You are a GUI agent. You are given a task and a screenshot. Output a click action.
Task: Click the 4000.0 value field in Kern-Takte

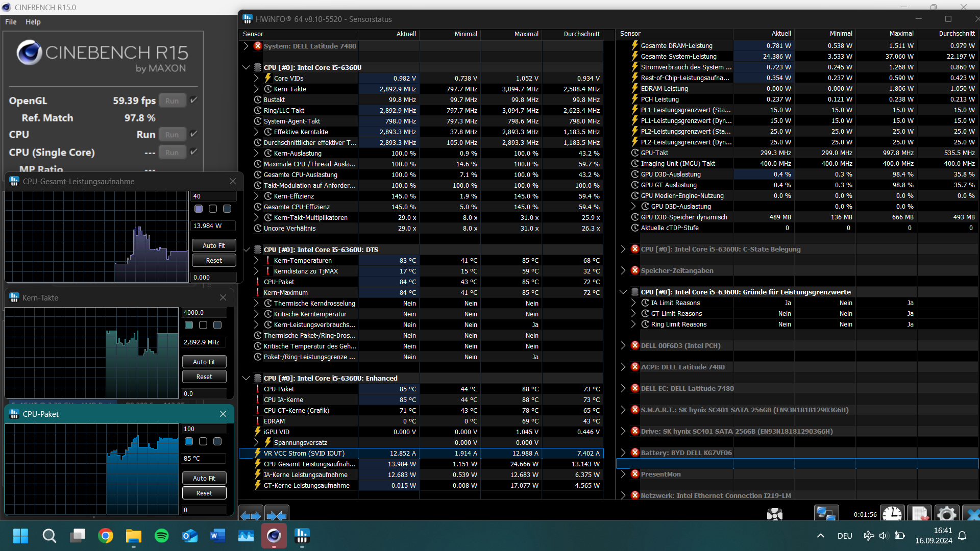tap(203, 312)
